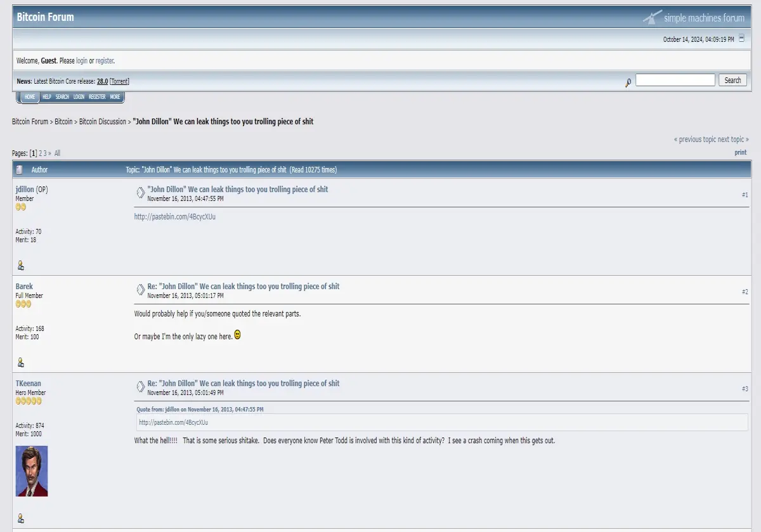
Task: Click the Bitcoin Forum header title
Action: (45, 17)
